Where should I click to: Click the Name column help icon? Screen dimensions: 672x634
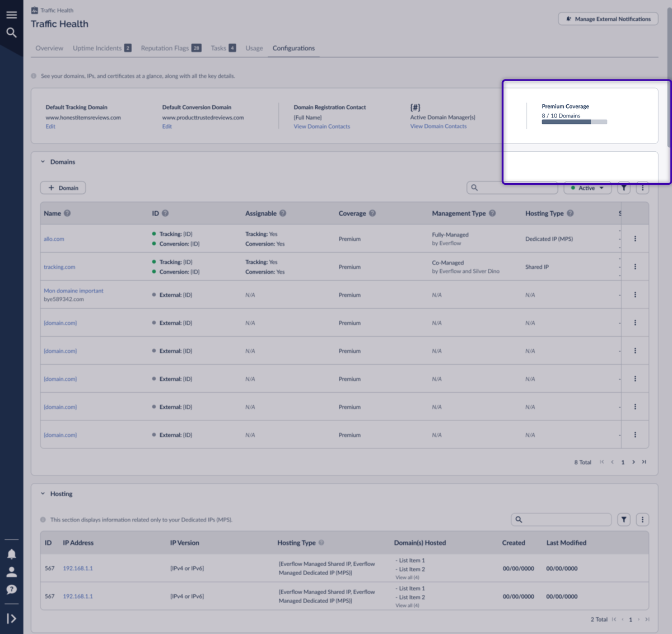coord(67,213)
